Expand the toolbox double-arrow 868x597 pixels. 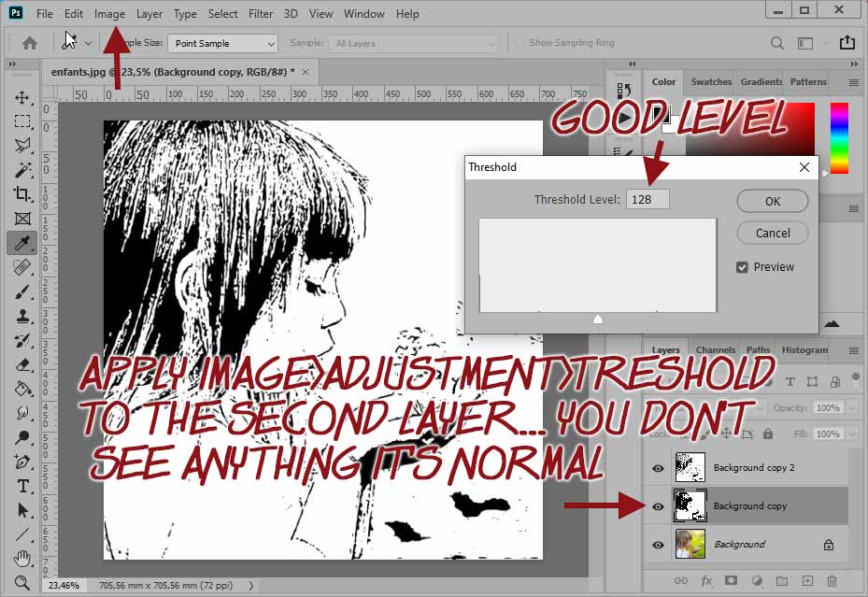12,64
